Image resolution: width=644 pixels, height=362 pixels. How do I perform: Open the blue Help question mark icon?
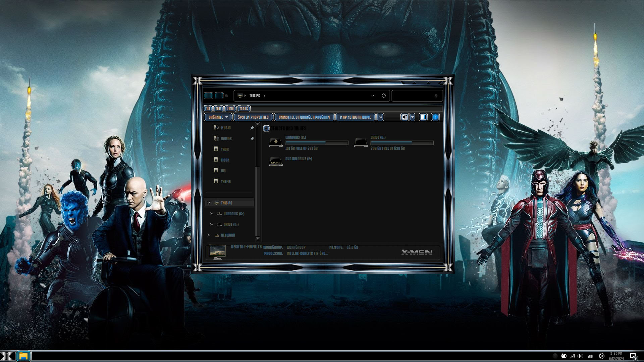pyautogui.click(x=435, y=117)
